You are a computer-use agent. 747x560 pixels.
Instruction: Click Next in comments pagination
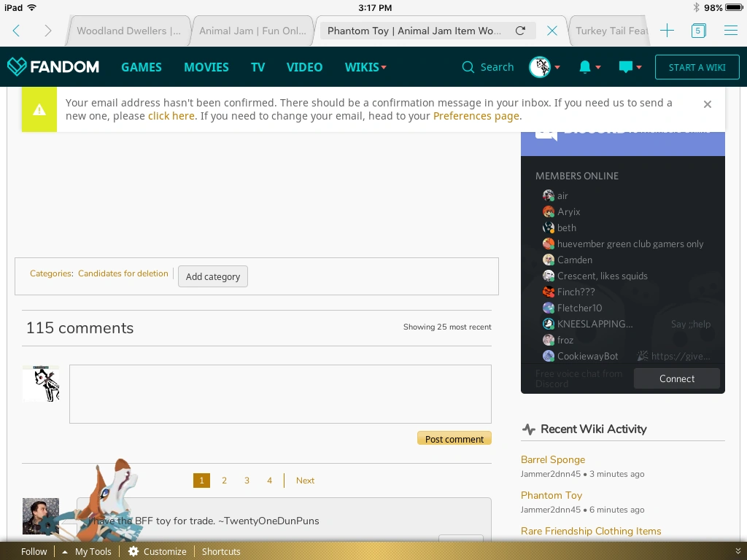tap(306, 481)
